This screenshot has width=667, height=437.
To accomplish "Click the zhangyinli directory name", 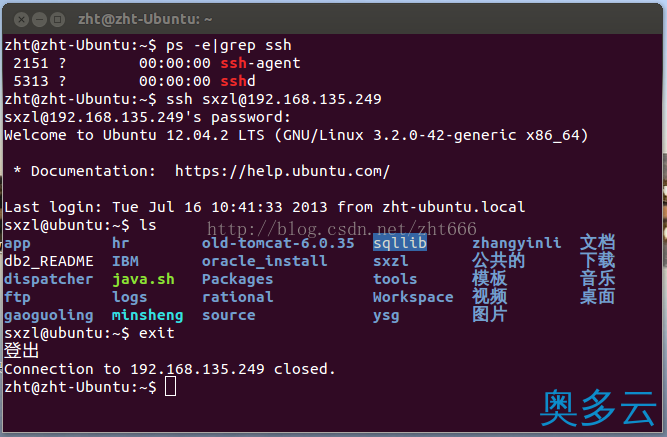I will pos(516,243).
